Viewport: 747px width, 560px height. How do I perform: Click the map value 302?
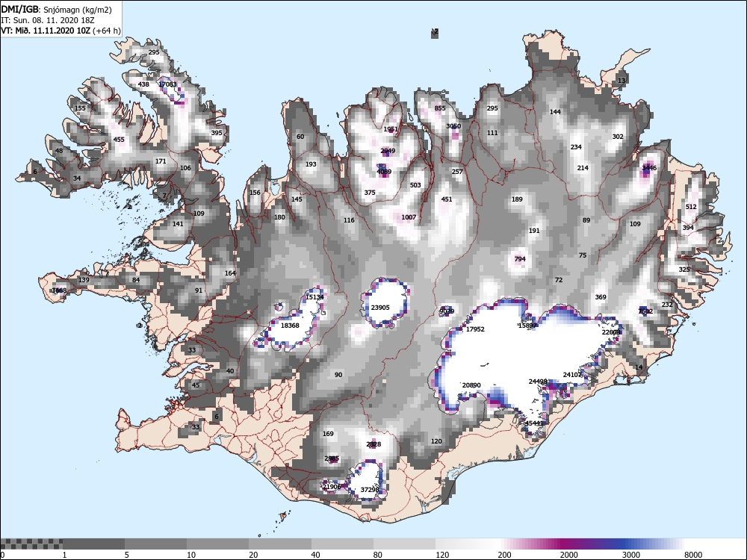618,137
